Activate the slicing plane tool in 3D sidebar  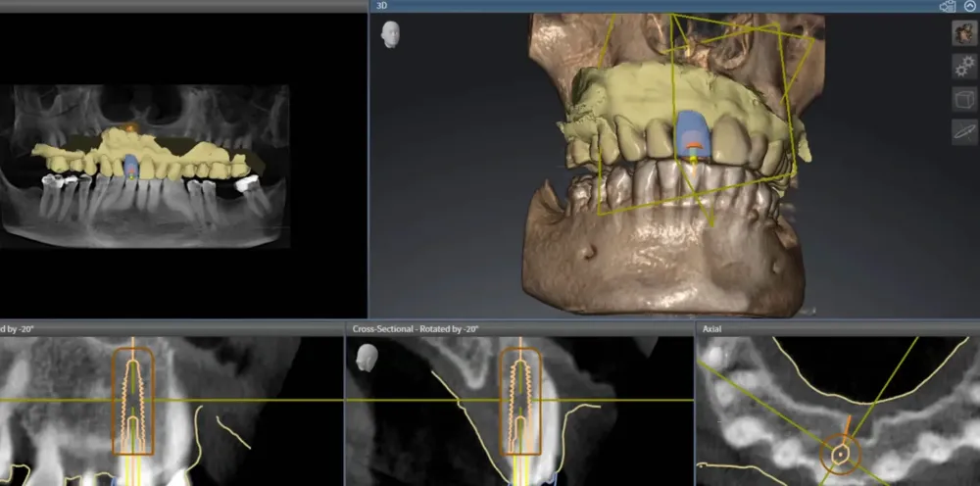pos(964,131)
